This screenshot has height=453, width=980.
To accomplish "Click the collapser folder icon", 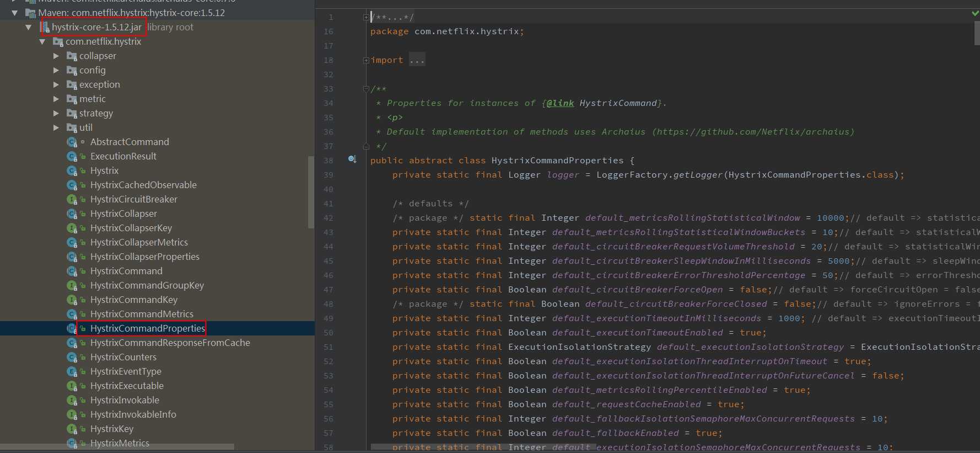I will (72, 56).
